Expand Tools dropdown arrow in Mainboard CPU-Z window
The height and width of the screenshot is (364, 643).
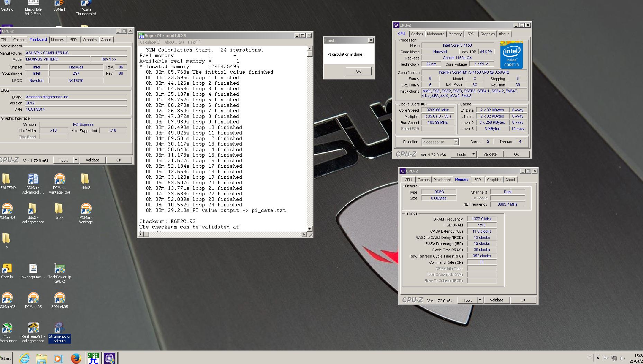coord(76,160)
